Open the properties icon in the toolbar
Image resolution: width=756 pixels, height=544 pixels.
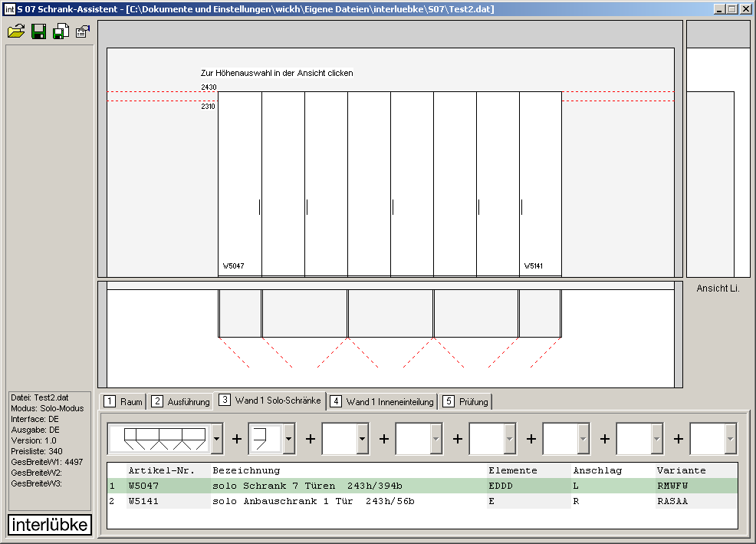[83, 31]
